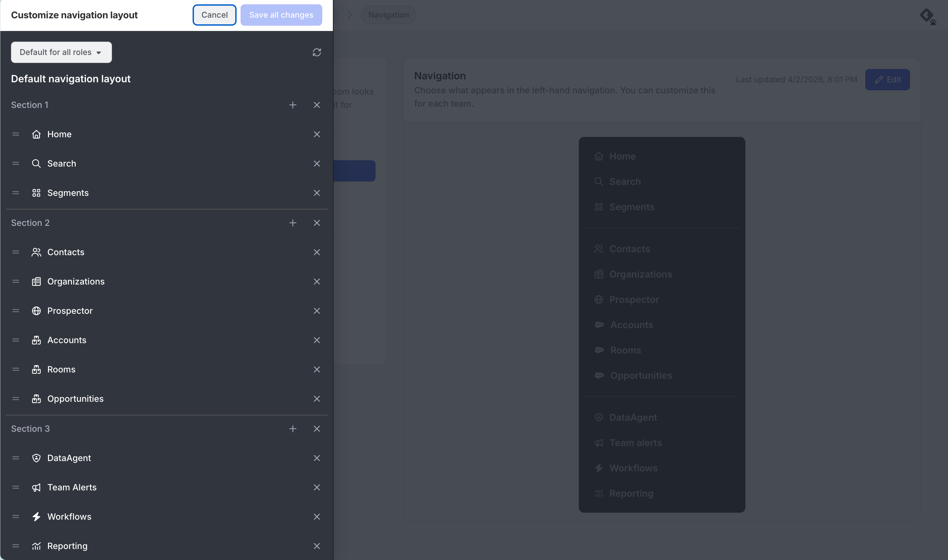Click the reset layout refresh icon
Viewport: 948px width, 560px height.
317,52
